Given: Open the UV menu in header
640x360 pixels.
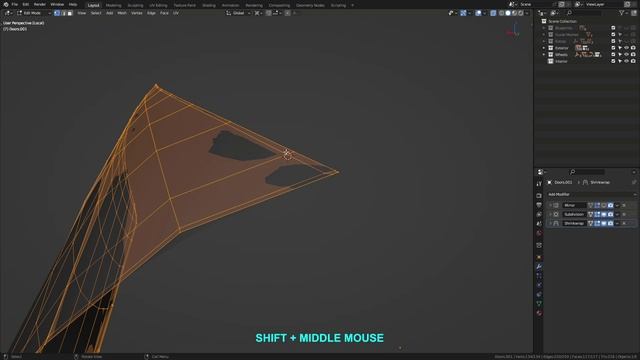Looking at the screenshot, I should tap(176, 13).
